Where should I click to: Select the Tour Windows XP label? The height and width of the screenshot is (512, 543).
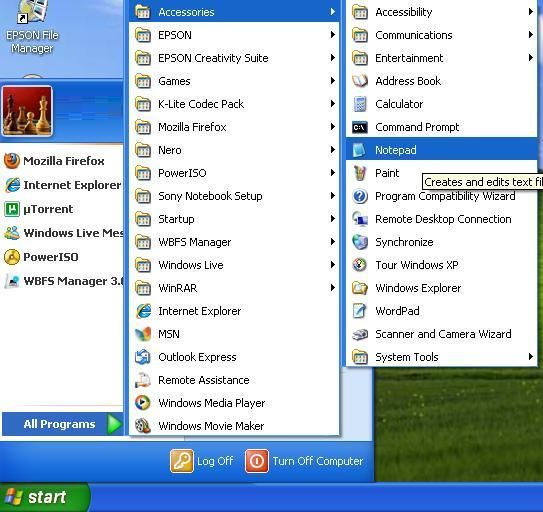(x=417, y=265)
